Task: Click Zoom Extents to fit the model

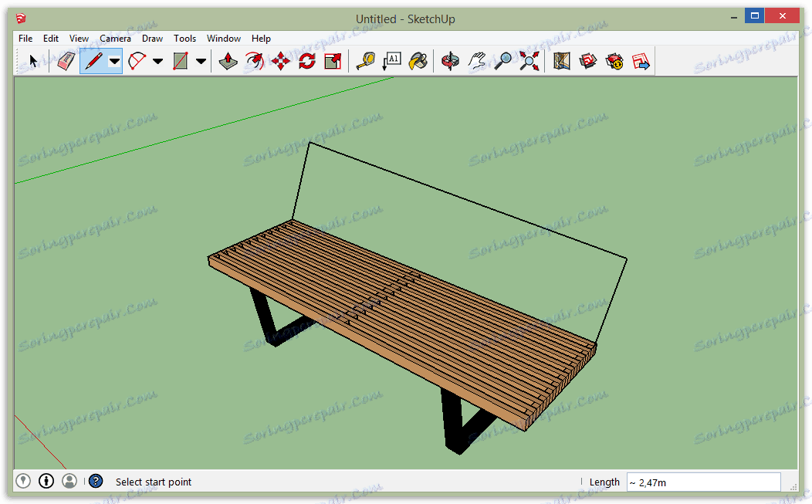Action: pos(528,61)
